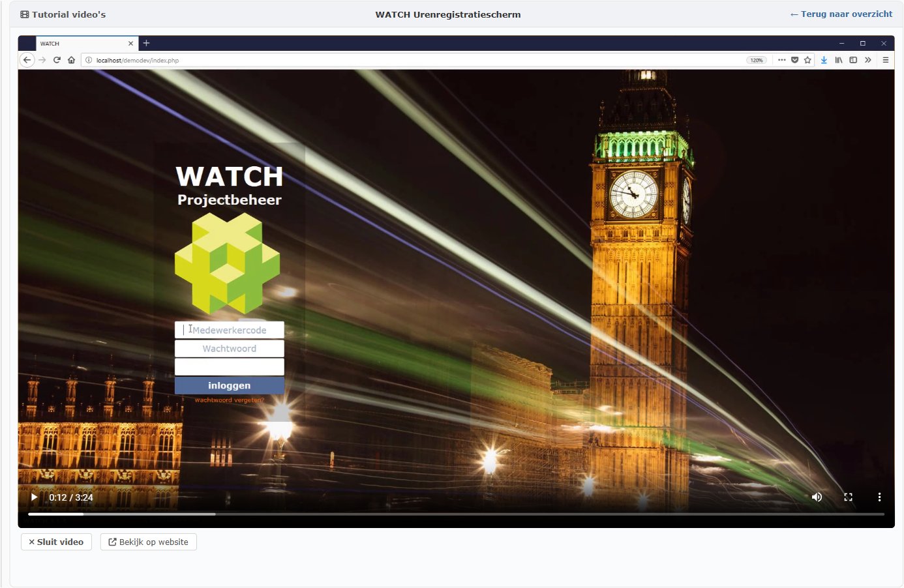
Task: Click browser forward arrow in video
Action: pyautogui.click(x=42, y=60)
